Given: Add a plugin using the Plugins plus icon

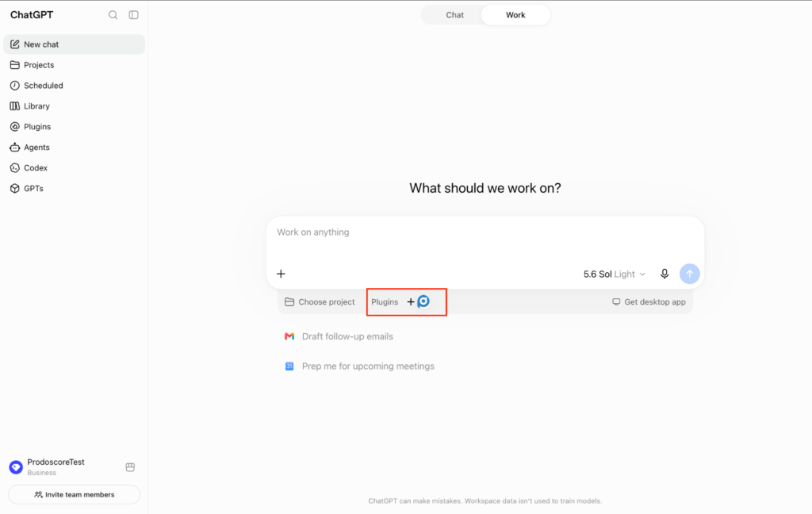Looking at the screenshot, I should tap(411, 302).
